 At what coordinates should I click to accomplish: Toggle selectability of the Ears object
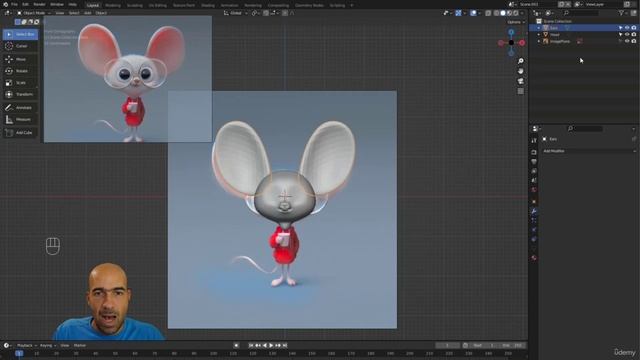[x=620, y=28]
